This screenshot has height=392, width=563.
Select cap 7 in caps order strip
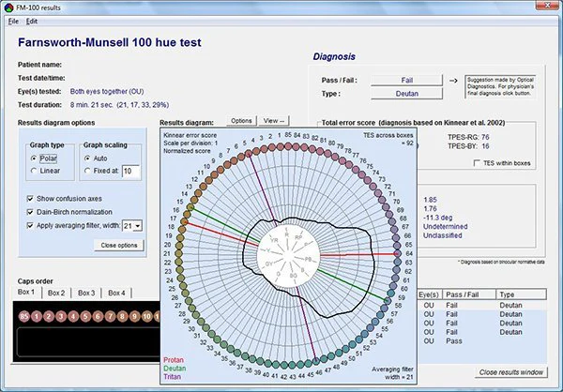pos(110,317)
